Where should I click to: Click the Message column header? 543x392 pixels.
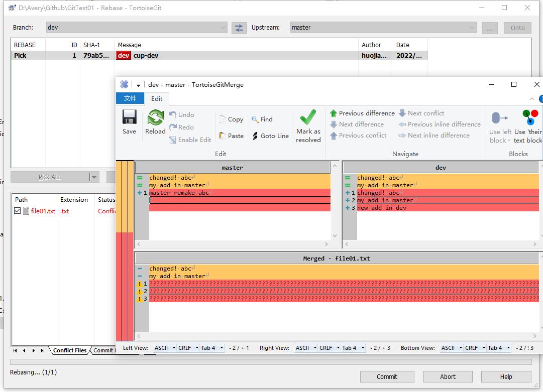pos(236,45)
